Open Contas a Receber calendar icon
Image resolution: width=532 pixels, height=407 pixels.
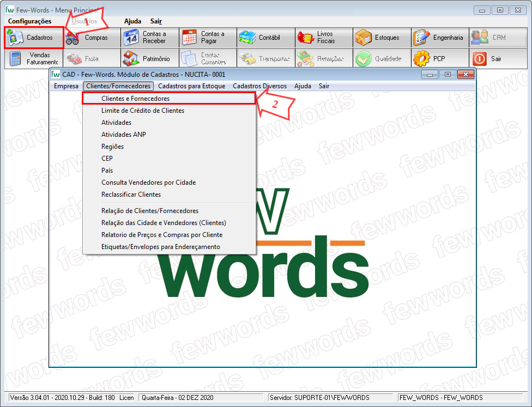[x=131, y=37]
